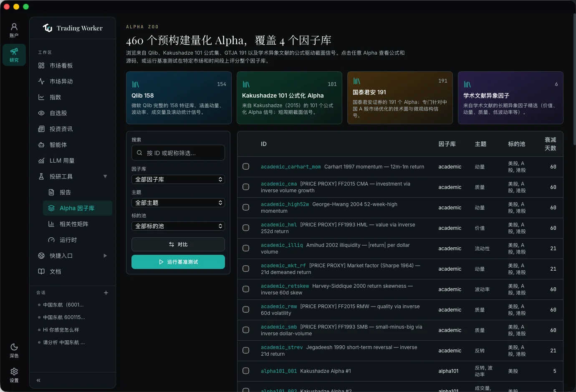Click 按 ID 或昵称筛选 search field
The width and height of the screenshot is (576, 392).
(x=178, y=153)
